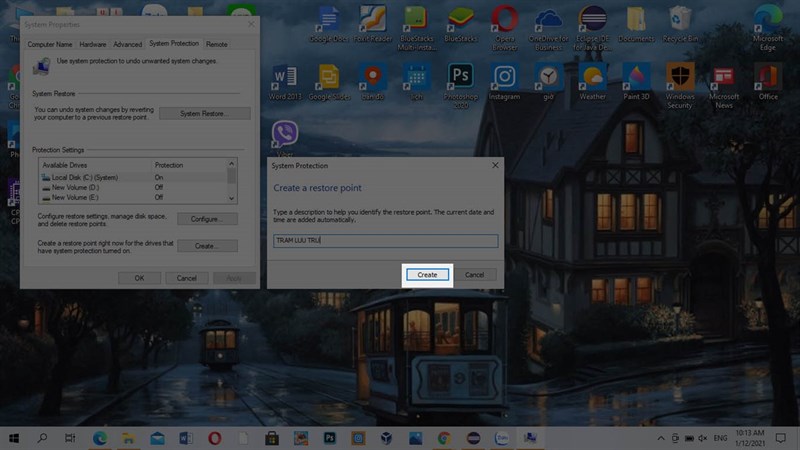This screenshot has height=450, width=800.
Task: Open the Documents folder desktop icon
Action: [636, 24]
